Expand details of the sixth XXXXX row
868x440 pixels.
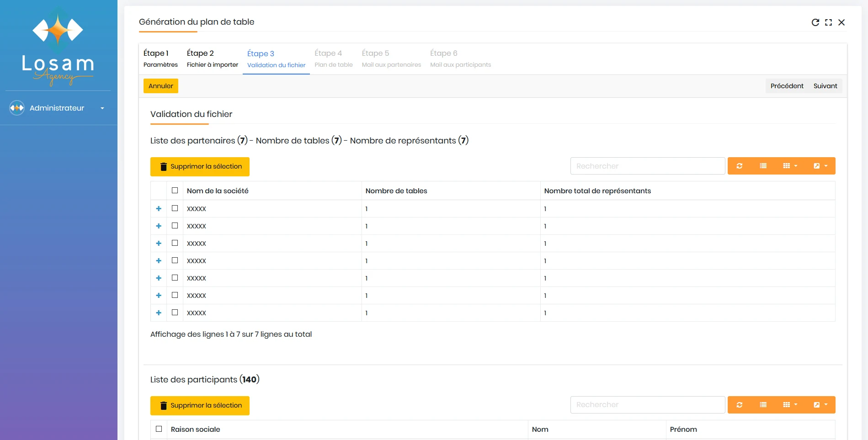pos(159,296)
